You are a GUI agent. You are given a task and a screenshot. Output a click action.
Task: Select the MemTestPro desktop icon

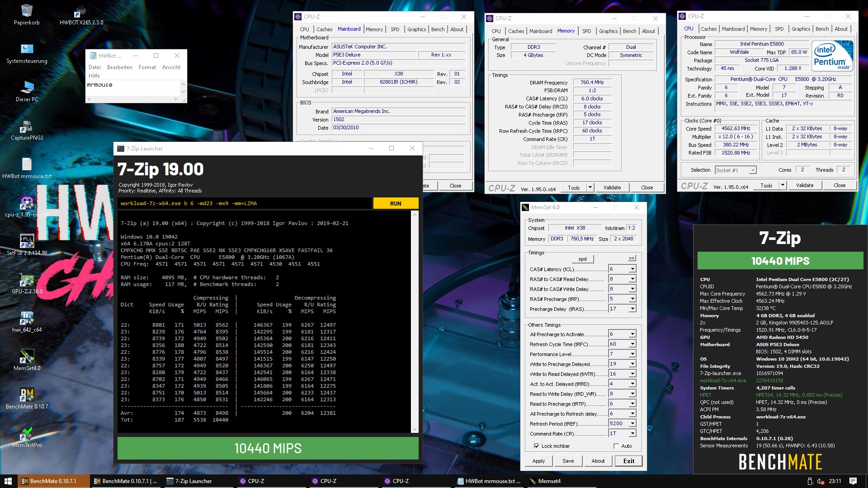[27, 437]
